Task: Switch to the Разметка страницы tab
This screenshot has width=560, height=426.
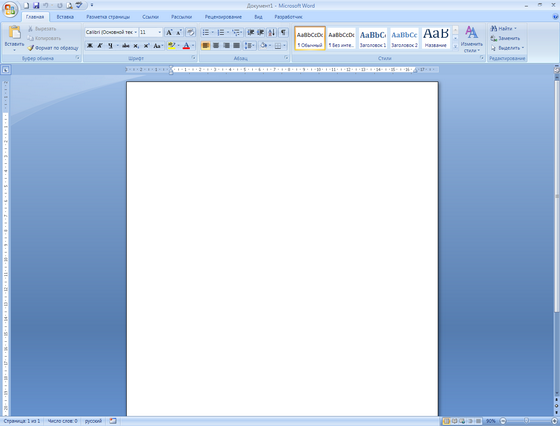Action: (x=108, y=17)
